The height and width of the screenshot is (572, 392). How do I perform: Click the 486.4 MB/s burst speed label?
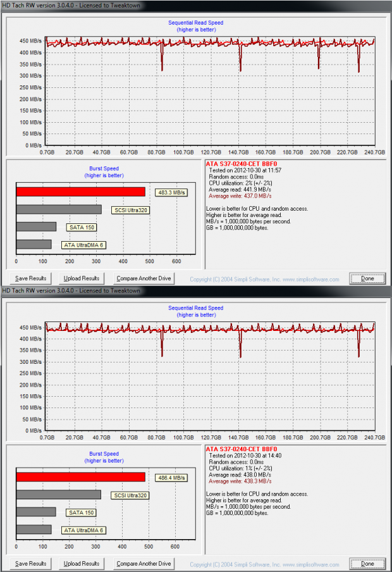[171, 478]
